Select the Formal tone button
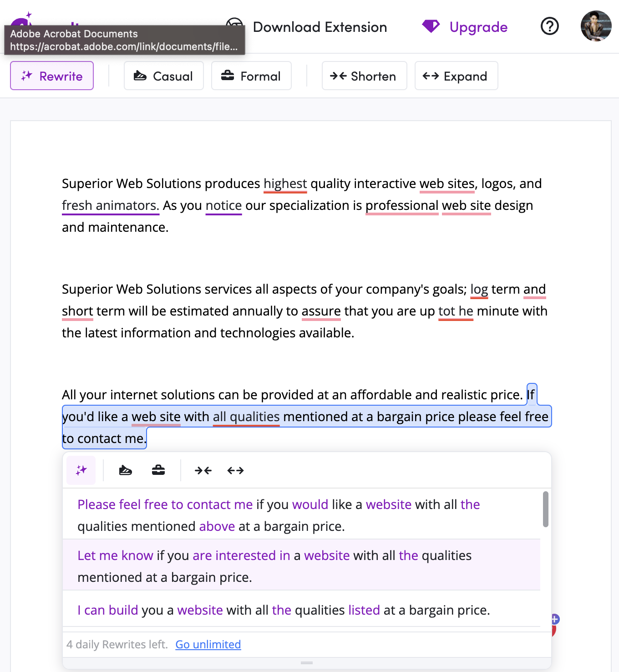619x672 pixels. pos(251,76)
